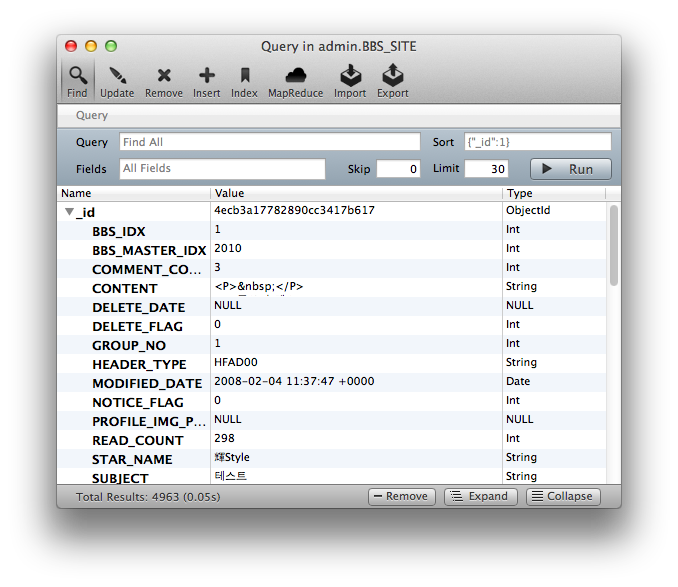Select the BBS_IDX row
This screenshot has height=587, width=678.
pos(332,231)
